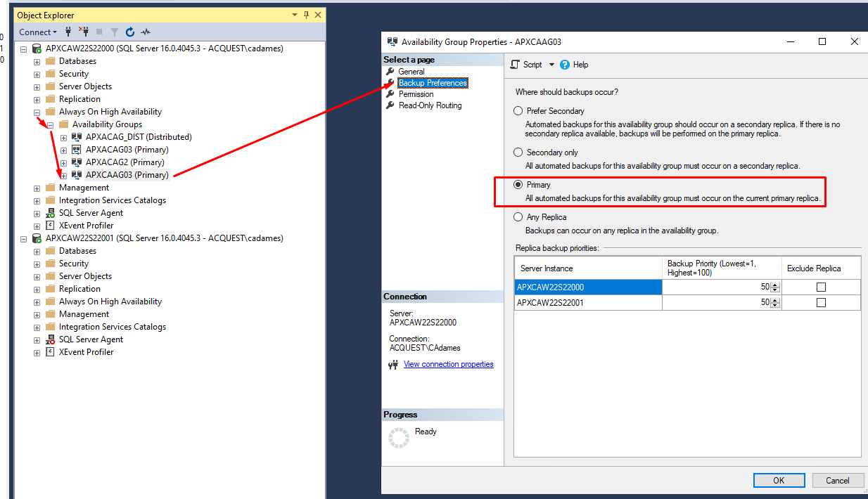Open the Read-Only Routing page
868x499 pixels.
click(430, 105)
